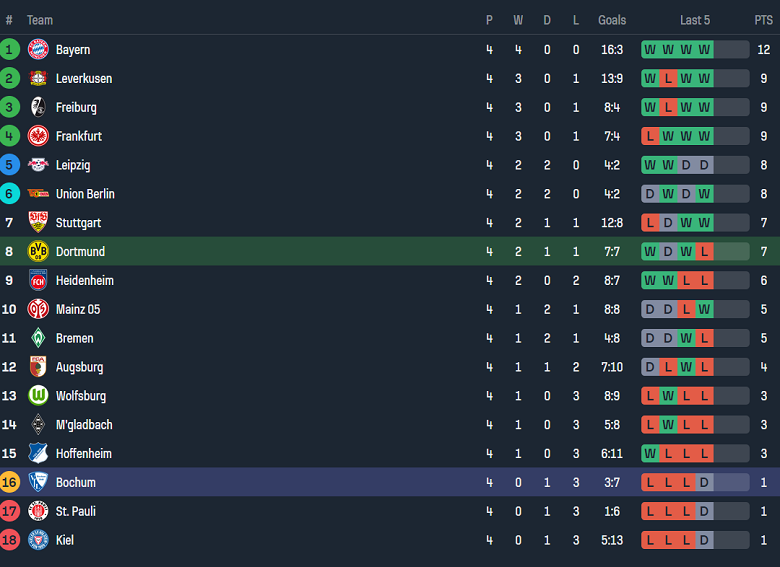Click the red position 18 badge
The image size is (780, 567).
click(10, 540)
